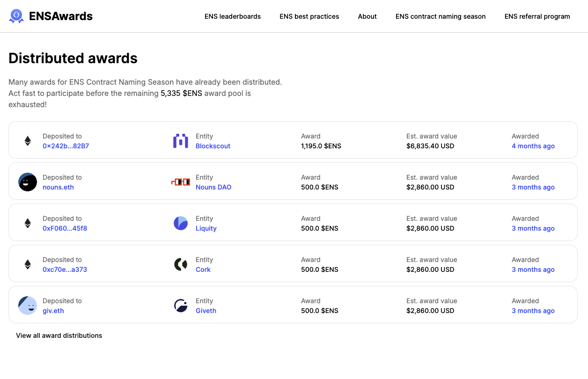Image resolution: width=588 pixels, height=379 pixels.
Task: Open ENS contract naming season
Action: click(x=441, y=16)
